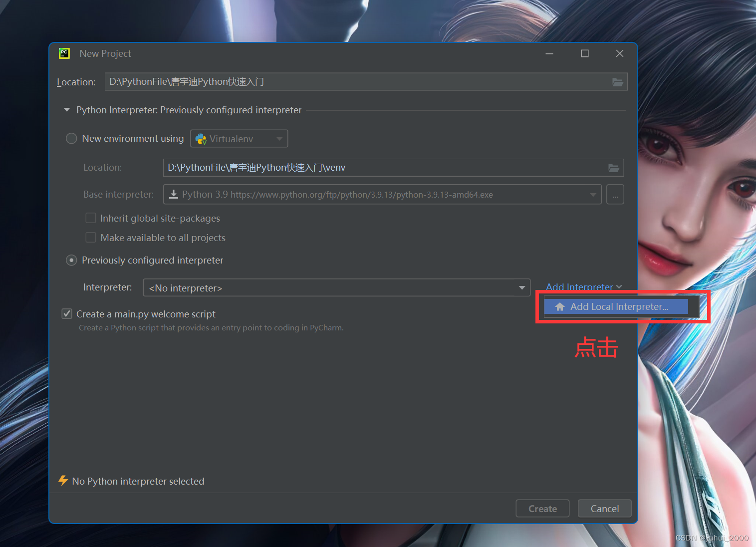Open the <No interpreter> dropdown
Image resolution: width=756 pixels, height=547 pixels.
[x=336, y=287]
